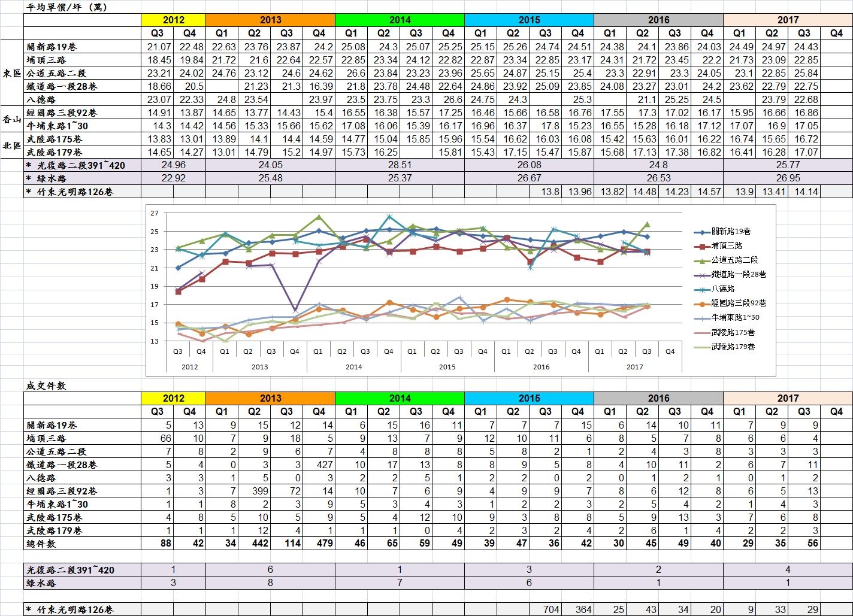Image resolution: width=853 pixels, height=616 pixels.
Task: Click merged cell value 24.96
Action: click(x=173, y=165)
